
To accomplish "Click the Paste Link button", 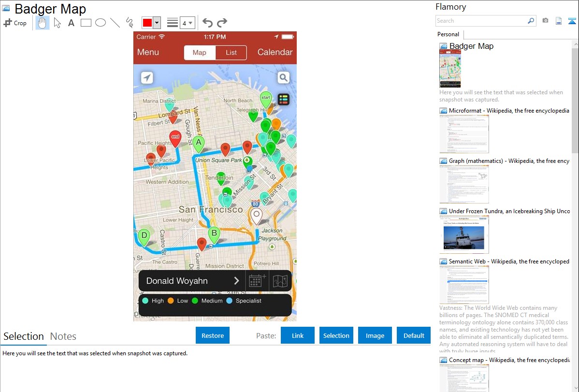I will [x=298, y=335].
